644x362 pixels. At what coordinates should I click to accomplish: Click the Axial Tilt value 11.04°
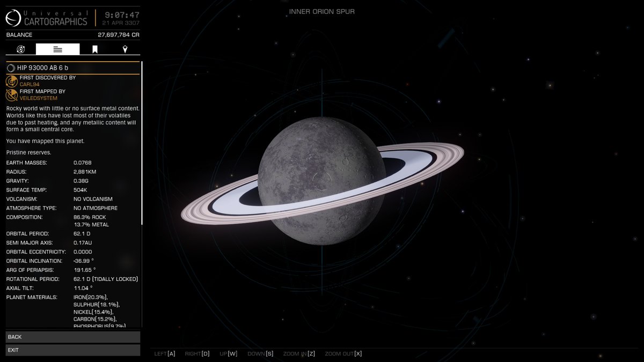pos(83,289)
